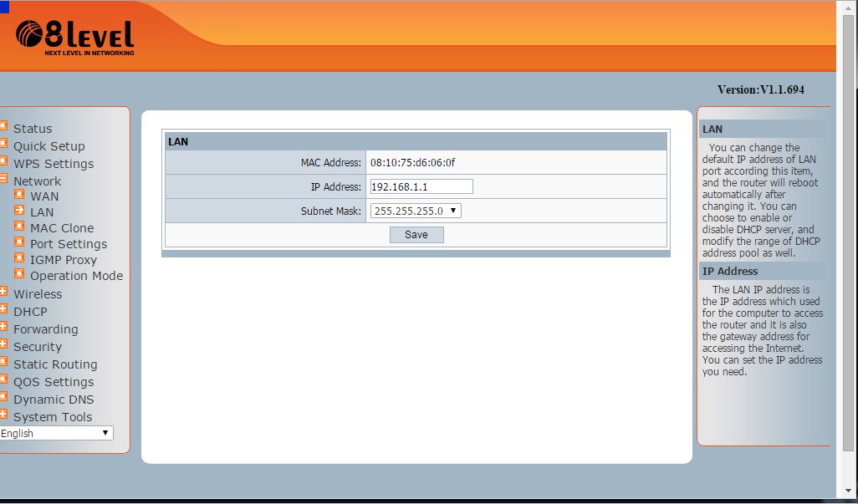
Task: Click the bullet icon beside Dynamic DNS
Action: coord(3,396)
